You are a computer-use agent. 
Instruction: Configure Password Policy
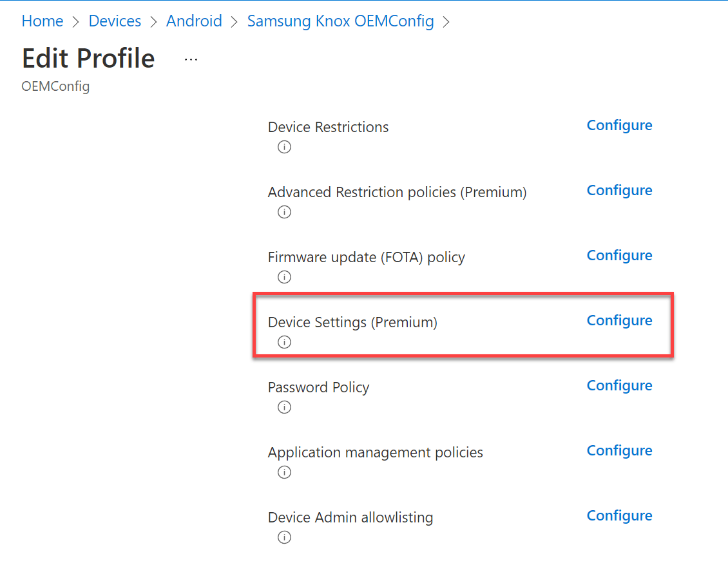(619, 386)
